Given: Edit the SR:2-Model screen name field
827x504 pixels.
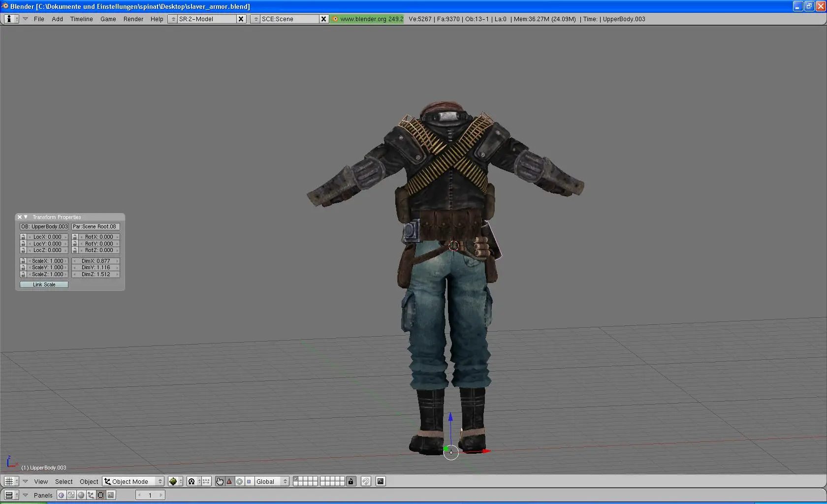Looking at the screenshot, I should tap(207, 19).
